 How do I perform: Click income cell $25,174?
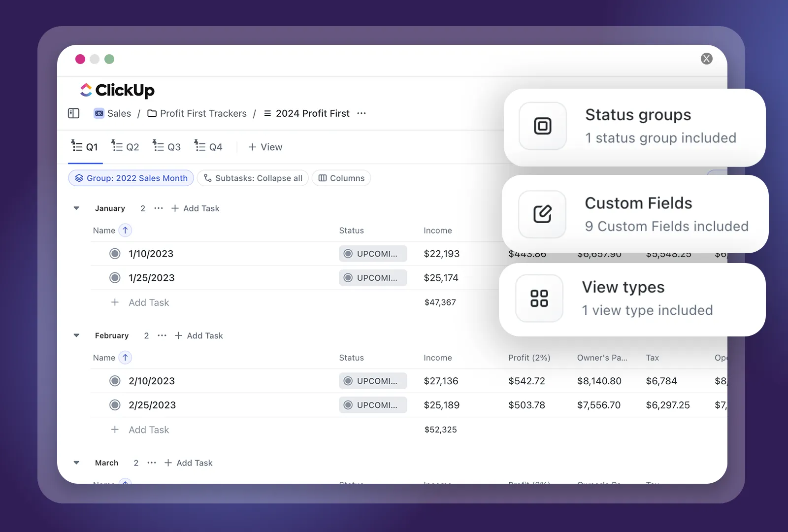pyautogui.click(x=441, y=278)
